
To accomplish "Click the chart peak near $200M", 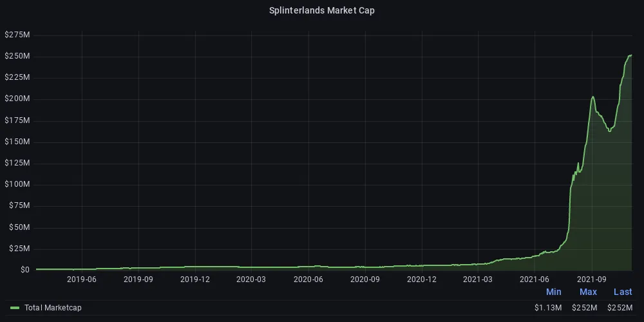I will pyautogui.click(x=592, y=97).
